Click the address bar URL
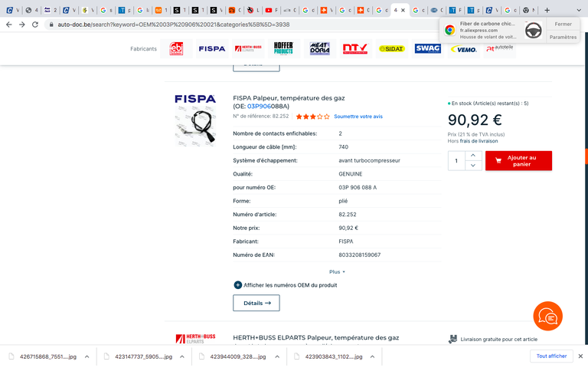The width and height of the screenshot is (588, 368). pyautogui.click(x=174, y=25)
